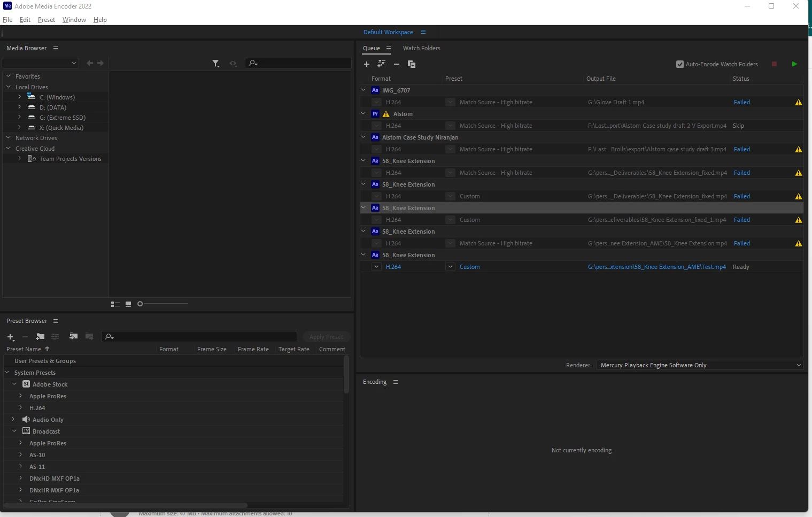Select DNxHD MXF OP1a preset group
The image size is (812, 517).
pyautogui.click(x=54, y=479)
